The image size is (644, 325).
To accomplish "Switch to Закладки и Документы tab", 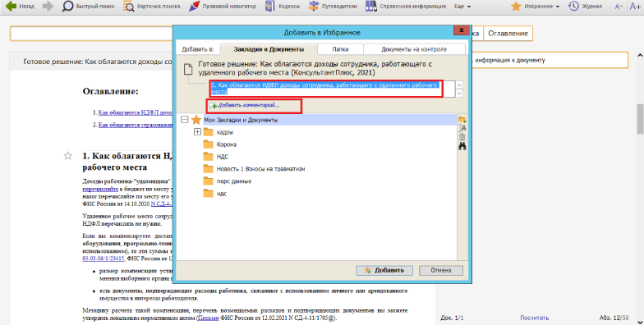I will (269, 49).
